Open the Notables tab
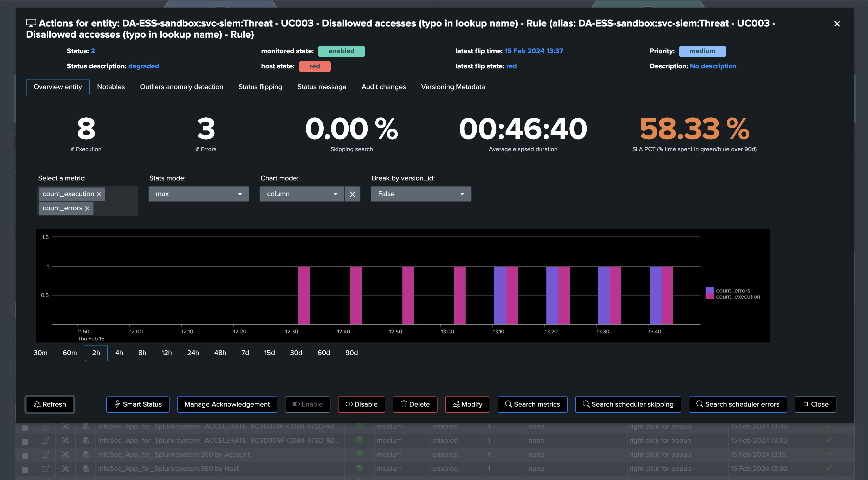 click(111, 87)
